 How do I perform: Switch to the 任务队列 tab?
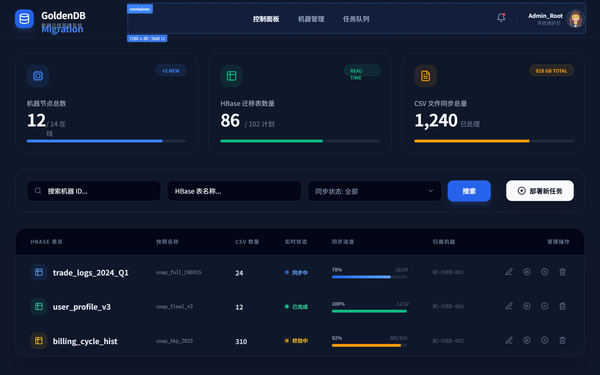pyautogui.click(x=356, y=19)
